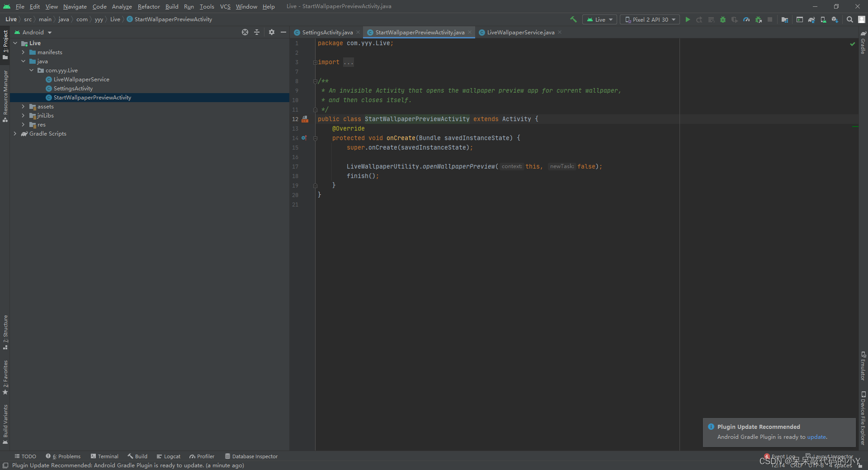Toggle the Device File Explorer tool window

click(863, 418)
